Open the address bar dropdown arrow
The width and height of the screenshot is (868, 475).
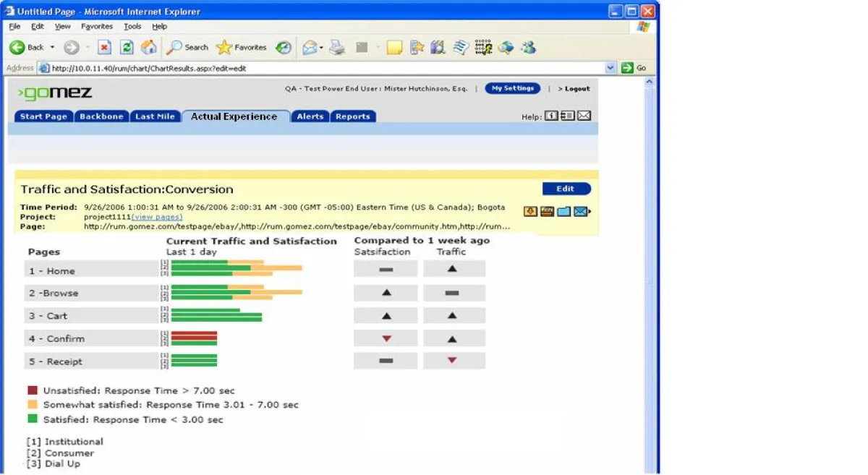(610, 68)
